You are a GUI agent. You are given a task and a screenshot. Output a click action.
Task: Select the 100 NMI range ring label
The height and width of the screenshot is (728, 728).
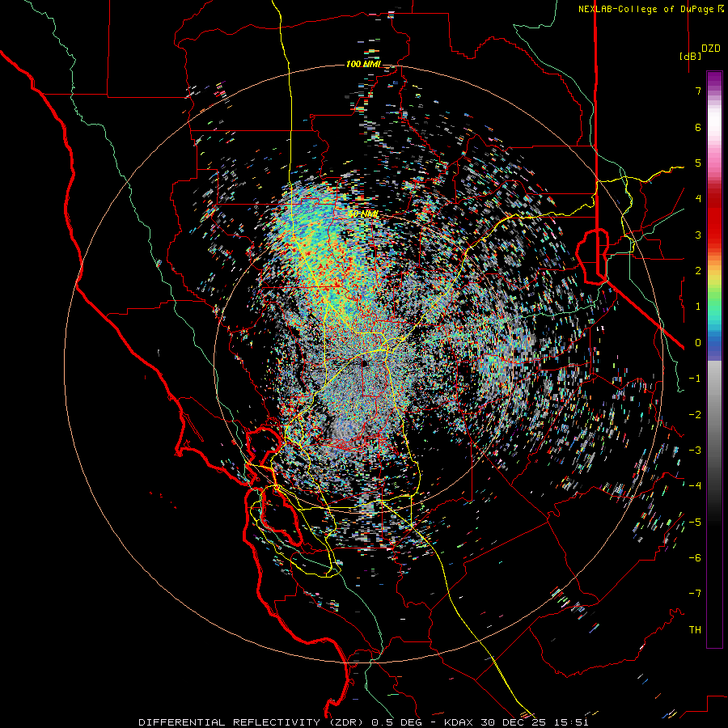point(363,64)
